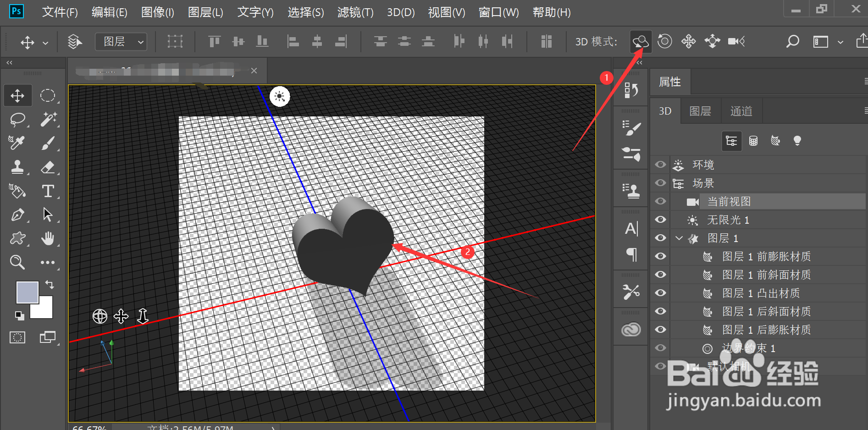
Task: Switch to the 图层 panel tab
Action: point(700,111)
